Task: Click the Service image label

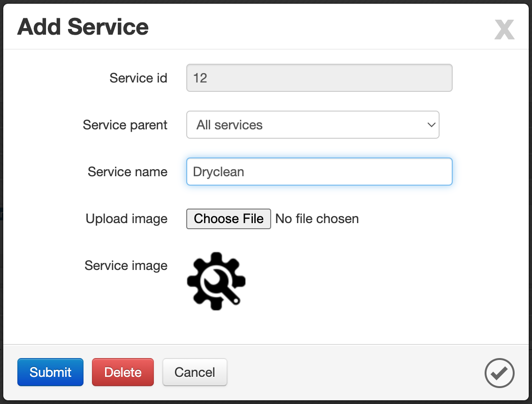Action: pos(126,266)
